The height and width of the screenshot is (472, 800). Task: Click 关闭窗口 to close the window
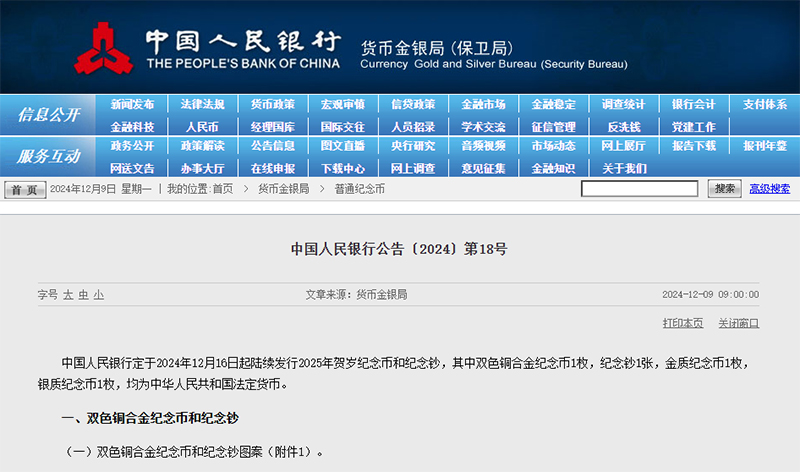click(x=739, y=323)
